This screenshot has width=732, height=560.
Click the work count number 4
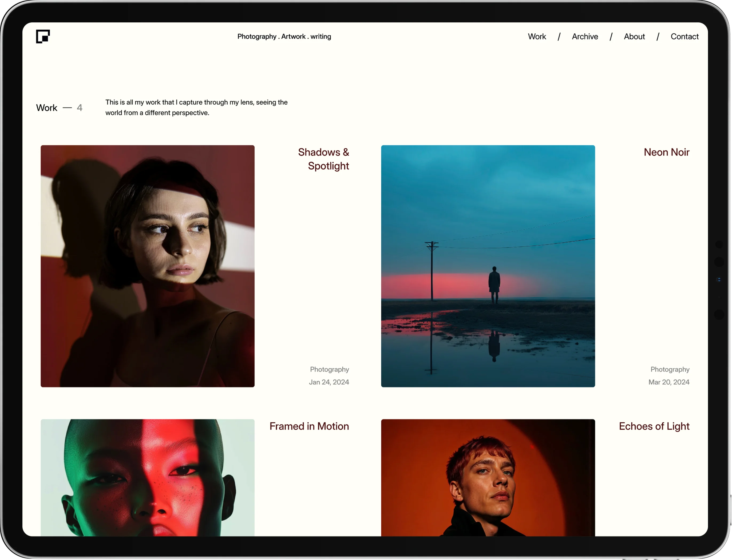coord(79,108)
